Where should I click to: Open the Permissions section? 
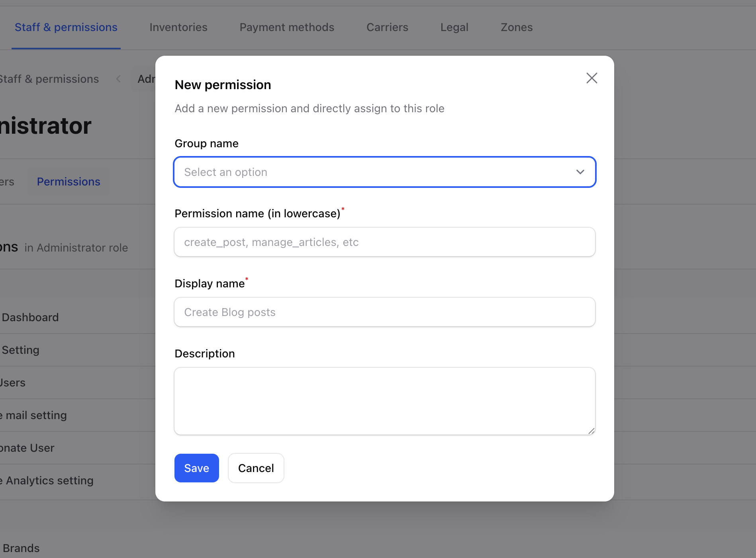(x=68, y=181)
